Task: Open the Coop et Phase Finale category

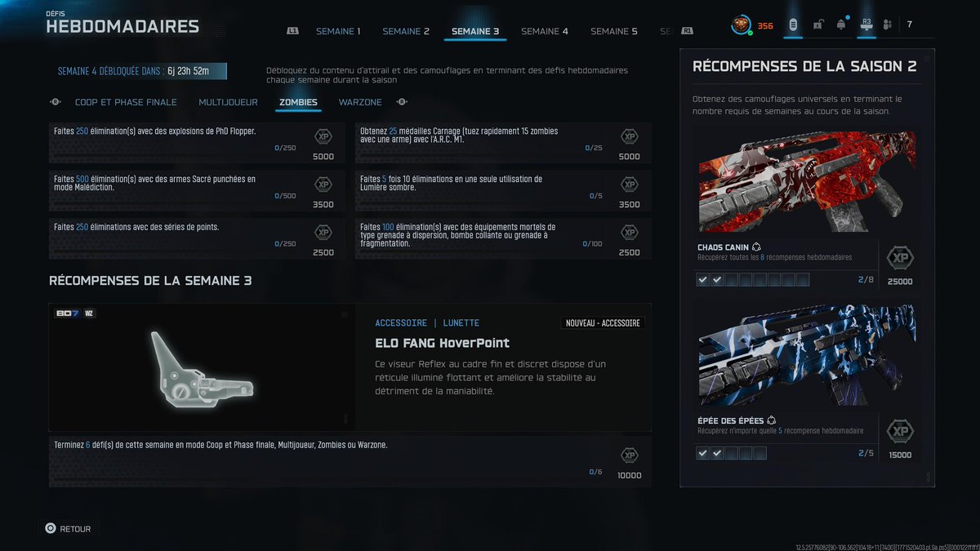Action: pyautogui.click(x=126, y=103)
